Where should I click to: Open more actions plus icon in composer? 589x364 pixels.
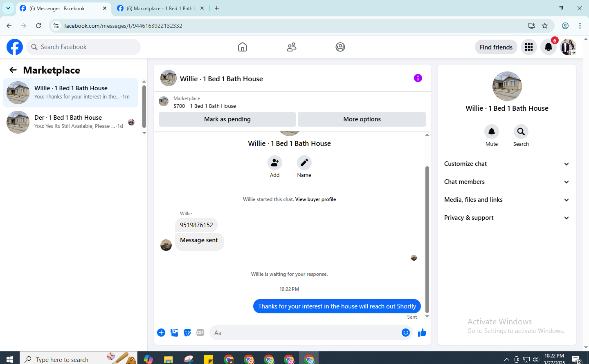pos(161,333)
